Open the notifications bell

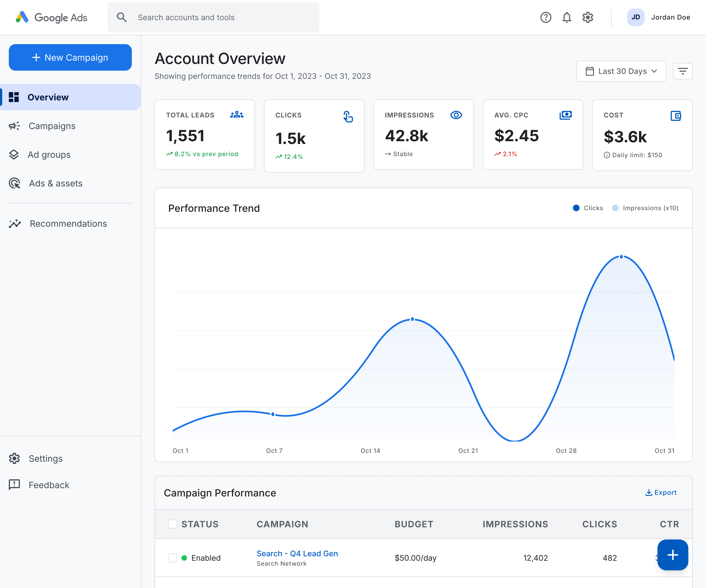pos(567,17)
